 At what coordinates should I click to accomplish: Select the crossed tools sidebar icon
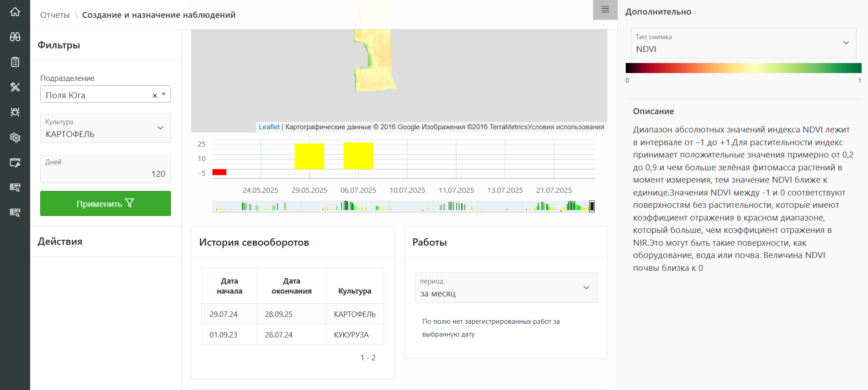15,87
